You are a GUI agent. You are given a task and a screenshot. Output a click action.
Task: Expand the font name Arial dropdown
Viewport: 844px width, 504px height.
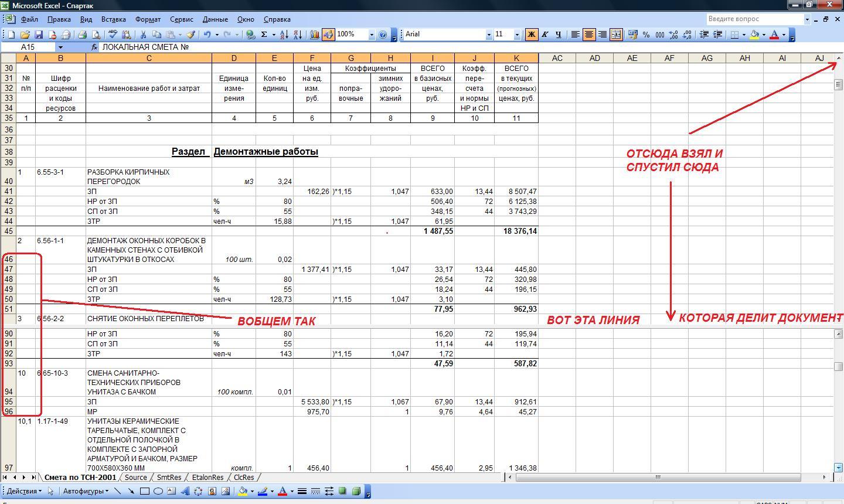pyautogui.click(x=488, y=35)
